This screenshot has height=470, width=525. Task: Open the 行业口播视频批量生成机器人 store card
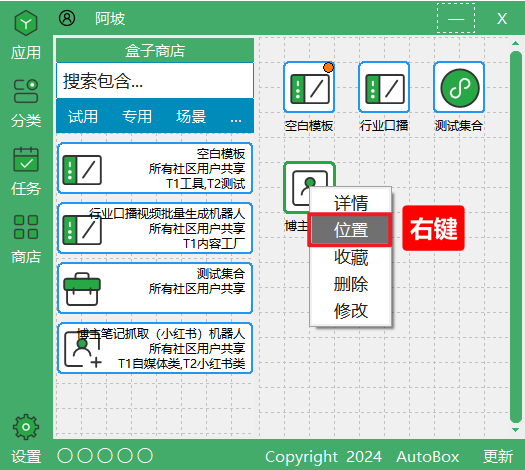[155, 228]
